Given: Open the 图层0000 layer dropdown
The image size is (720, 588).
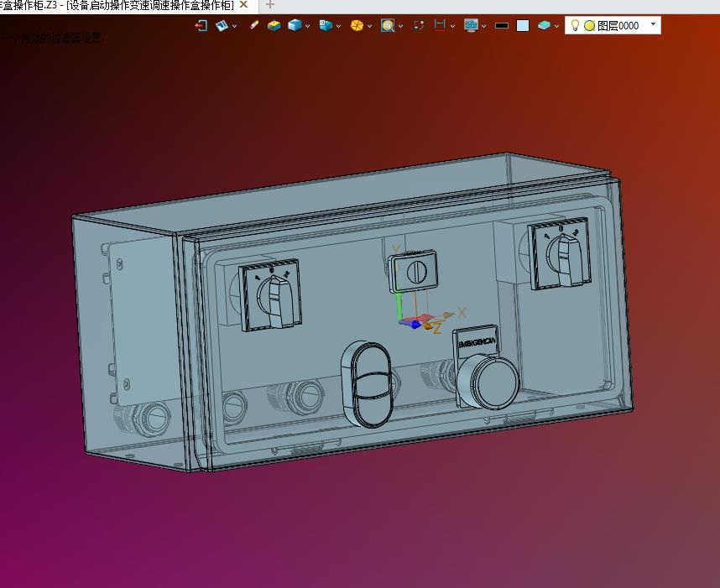Looking at the screenshot, I should 653,23.
